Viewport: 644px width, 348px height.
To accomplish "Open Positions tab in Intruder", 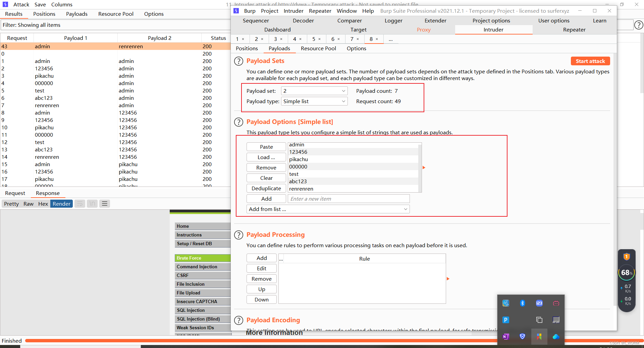I will tap(247, 48).
